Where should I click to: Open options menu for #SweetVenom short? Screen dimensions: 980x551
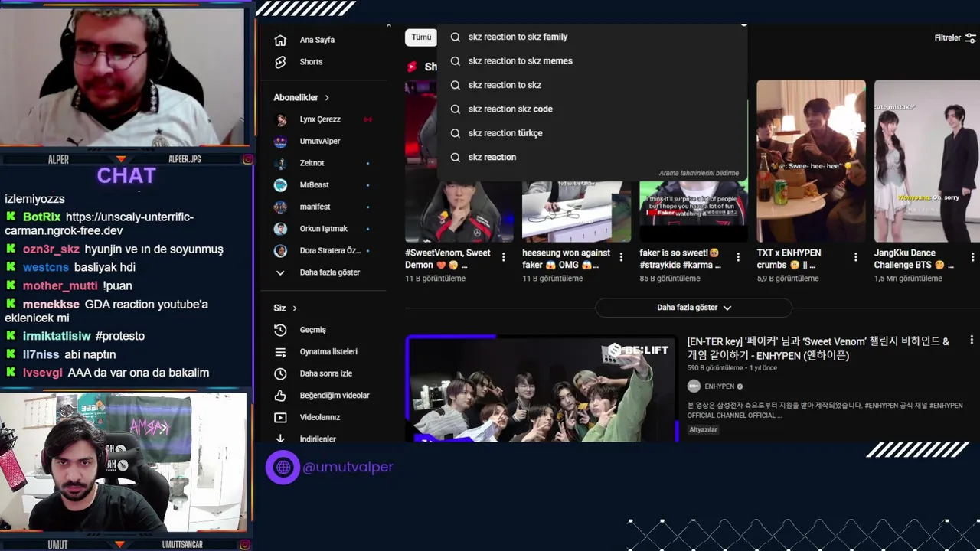coord(504,258)
